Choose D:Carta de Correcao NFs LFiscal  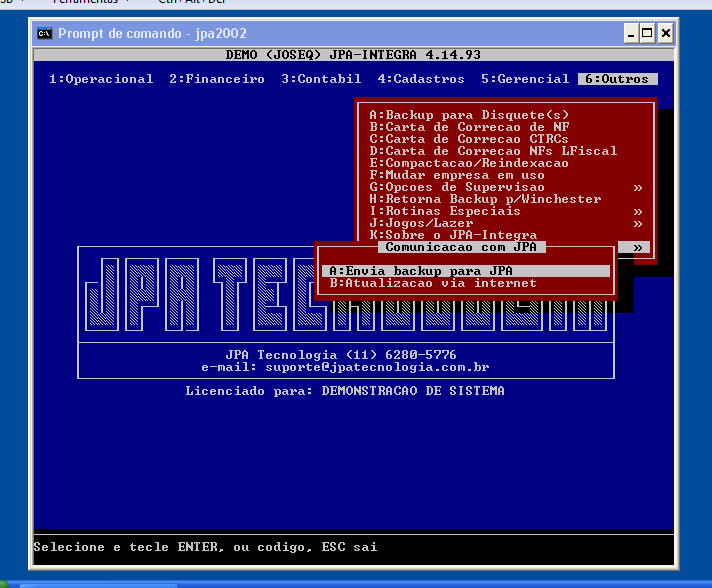pyautogui.click(x=493, y=151)
